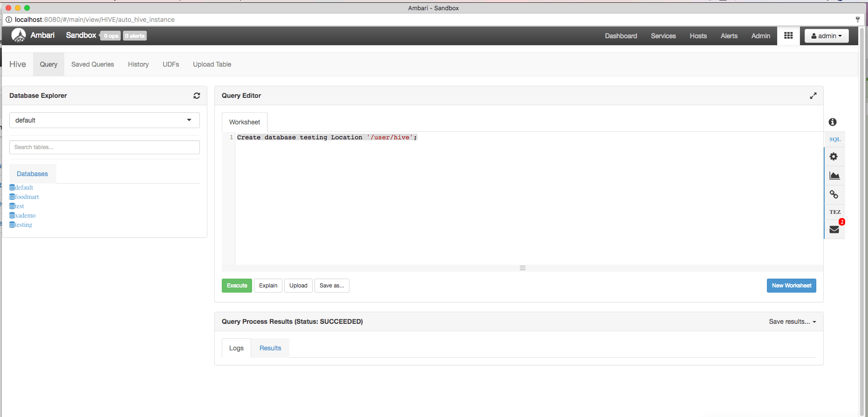The image size is (868, 417).
Task: Open the History tab
Action: 138,64
